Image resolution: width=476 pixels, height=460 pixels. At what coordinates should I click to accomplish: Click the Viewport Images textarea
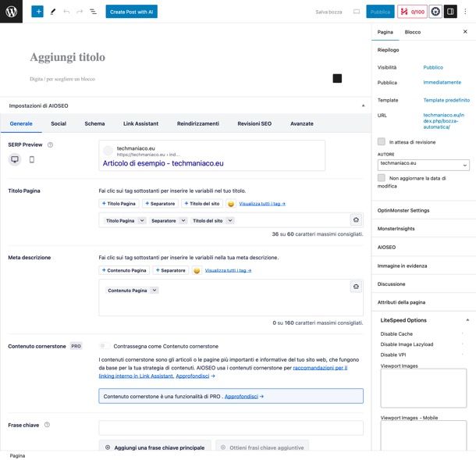tap(424, 388)
